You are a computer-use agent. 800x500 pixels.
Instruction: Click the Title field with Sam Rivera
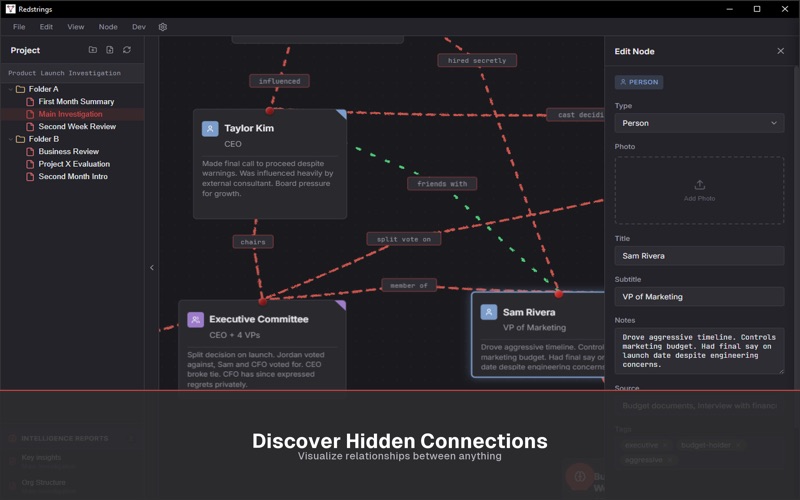[699, 256]
